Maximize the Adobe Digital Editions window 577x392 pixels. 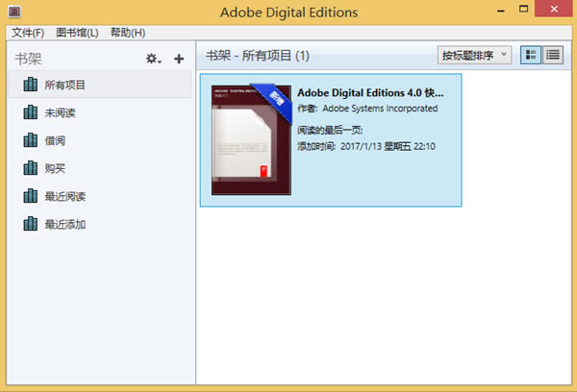point(523,10)
